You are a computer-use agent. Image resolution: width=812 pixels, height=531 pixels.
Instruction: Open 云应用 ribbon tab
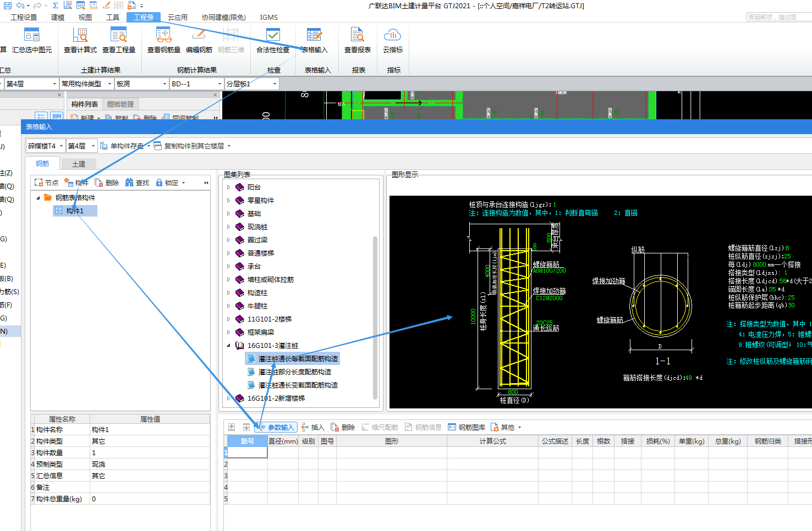click(x=178, y=17)
